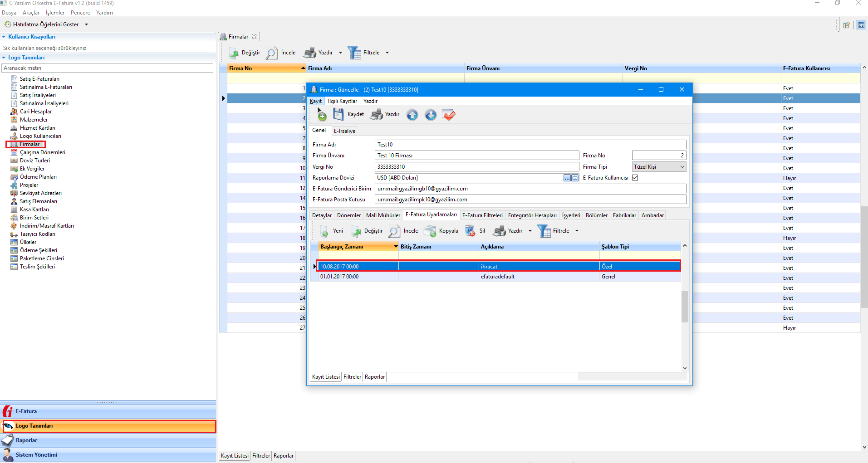The width and height of the screenshot is (868, 463).
Task: Switch to the E-İrsaliye tab
Action: [344, 131]
